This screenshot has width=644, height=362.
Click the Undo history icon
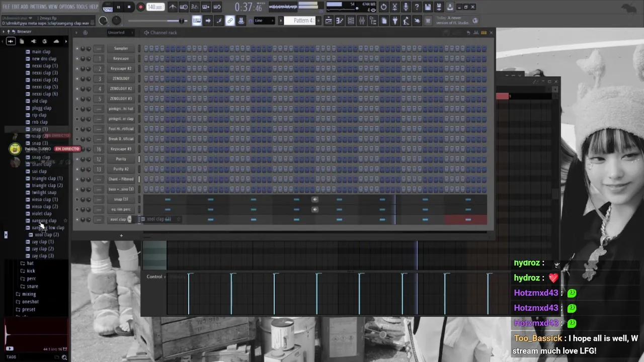coord(383,7)
